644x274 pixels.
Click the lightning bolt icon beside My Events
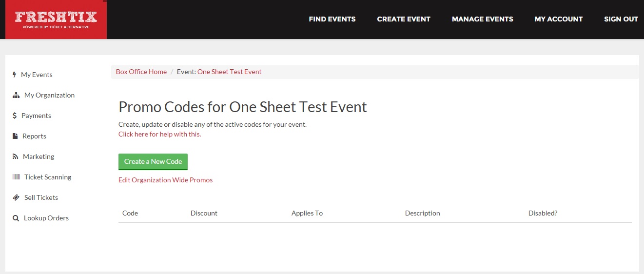[x=15, y=75]
